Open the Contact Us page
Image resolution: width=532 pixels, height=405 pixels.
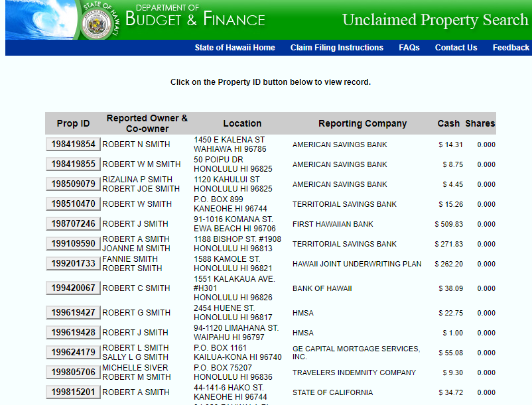(456, 47)
